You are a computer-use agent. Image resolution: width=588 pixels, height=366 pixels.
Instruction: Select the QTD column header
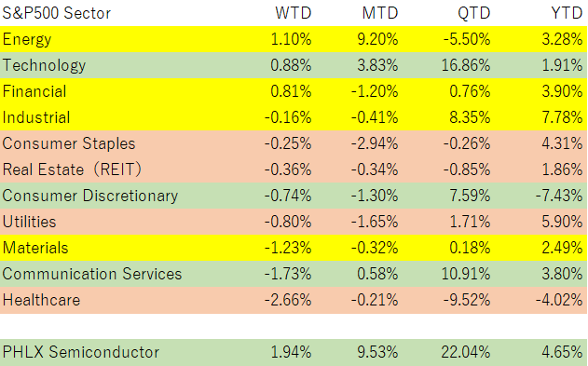click(x=473, y=13)
